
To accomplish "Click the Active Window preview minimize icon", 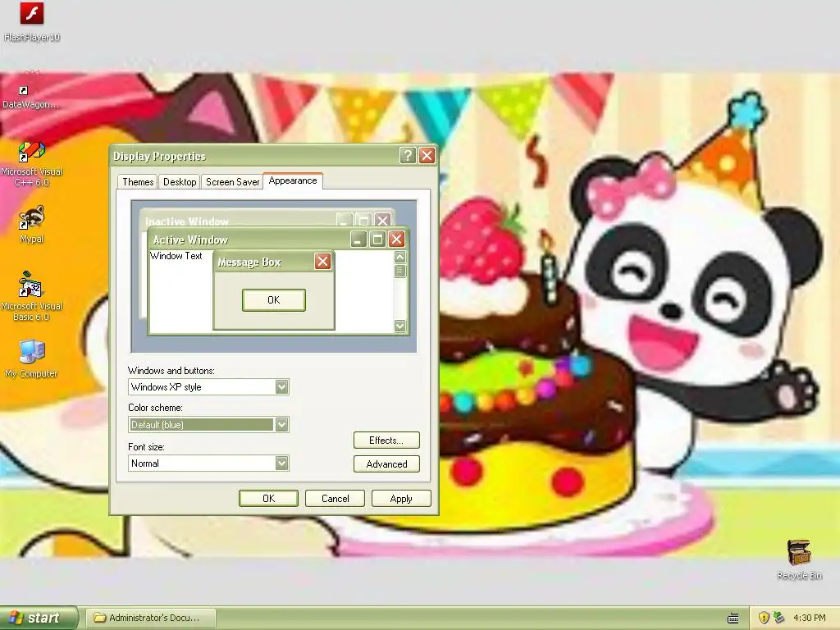I will [x=358, y=239].
